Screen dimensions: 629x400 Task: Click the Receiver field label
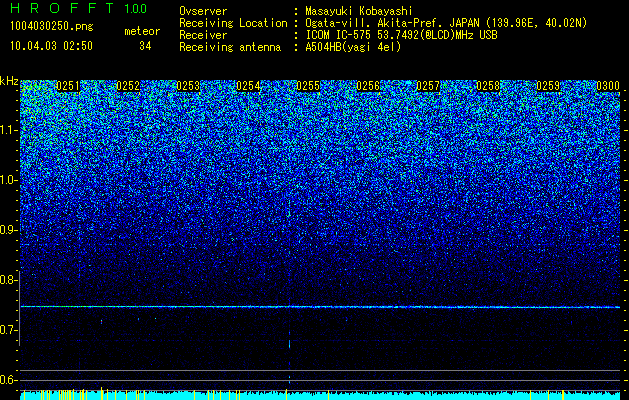[x=203, y=35]
